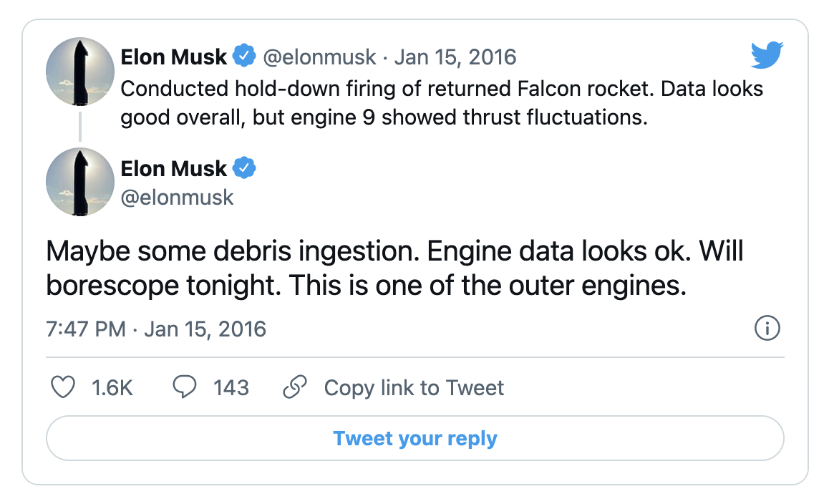Image resolution: width=829 pixels, height=504 pixels.
Task: Click the thread connector line between tweets
Action: point(79,127)
